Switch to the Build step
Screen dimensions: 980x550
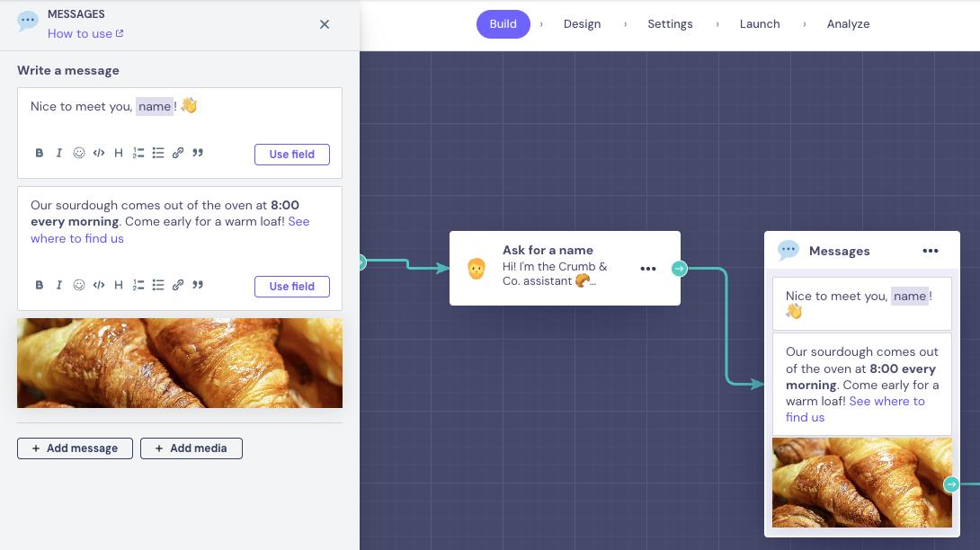tap(503, 24)
